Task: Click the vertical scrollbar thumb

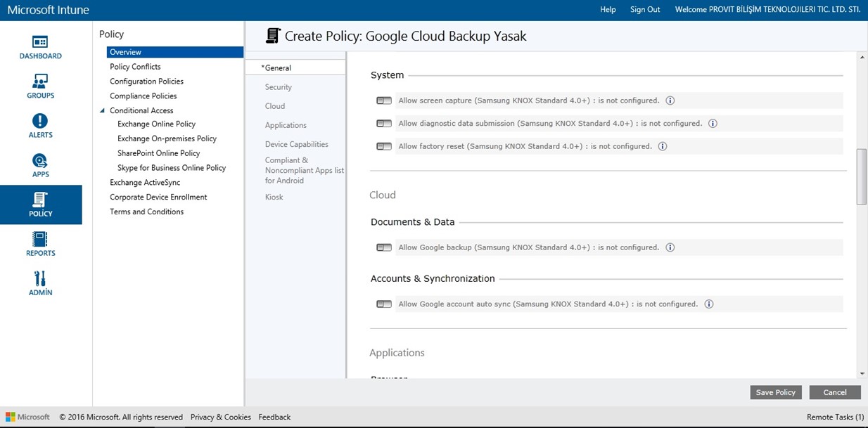Action: pyautogui.click(x=862, y=176)
